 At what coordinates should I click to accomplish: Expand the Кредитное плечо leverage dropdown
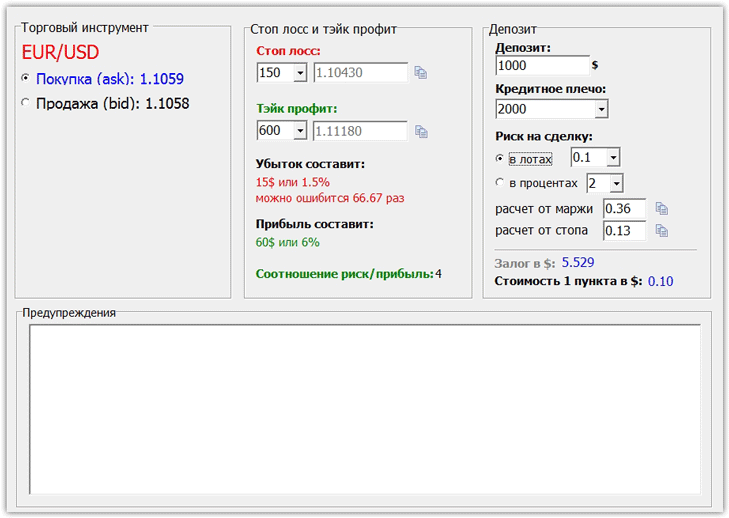click(x=600, y=109)
